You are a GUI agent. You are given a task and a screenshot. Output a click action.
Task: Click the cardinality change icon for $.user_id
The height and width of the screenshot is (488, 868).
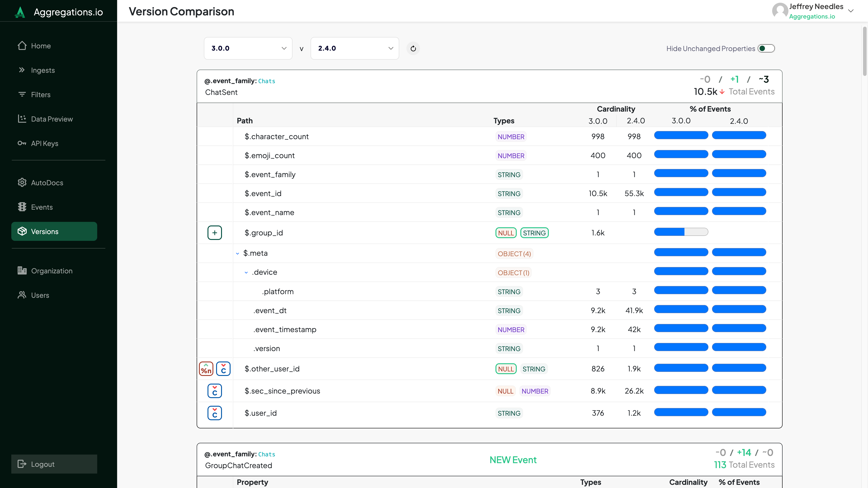215,413
